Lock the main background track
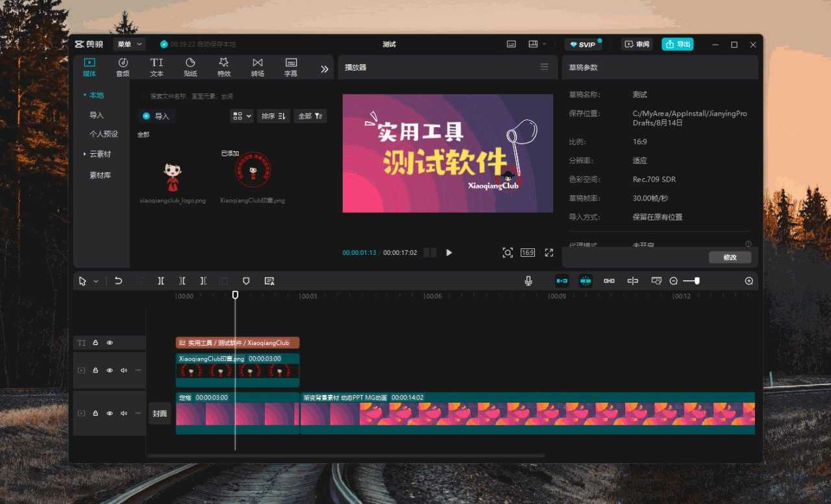The height and width of the screenshot is (504, 831). (x=95, y=413)
